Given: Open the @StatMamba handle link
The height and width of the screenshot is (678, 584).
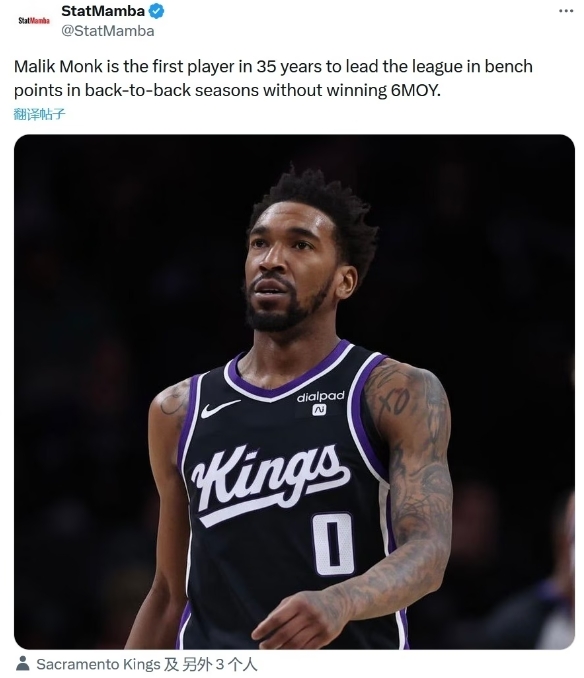Looking at the screenshot, I should coord(108,31).
